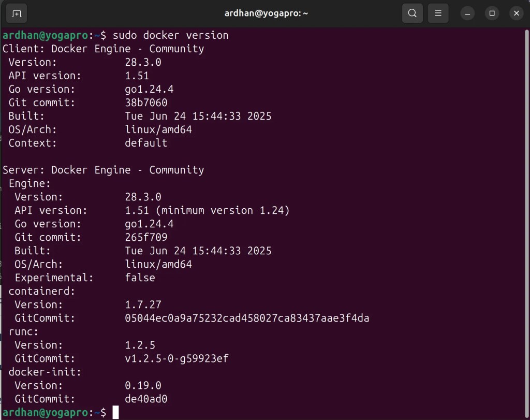530x420 pixels.
Task: Click the 'docker-init:' heading
Action: [x=45, y=372]
